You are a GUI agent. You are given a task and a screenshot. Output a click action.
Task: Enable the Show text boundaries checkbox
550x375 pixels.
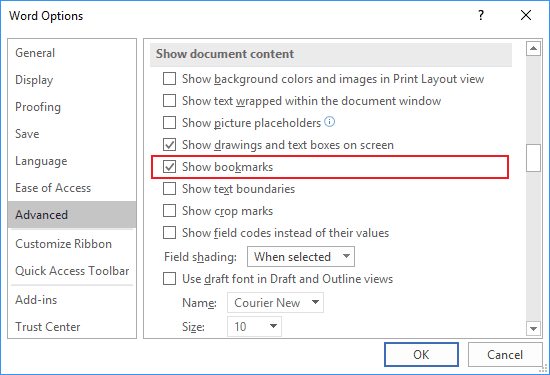point(169,189)
